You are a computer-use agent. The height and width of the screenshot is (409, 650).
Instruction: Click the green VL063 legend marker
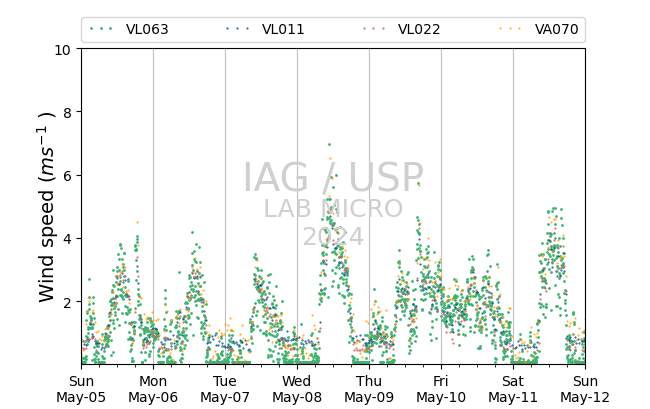[101, 29]
